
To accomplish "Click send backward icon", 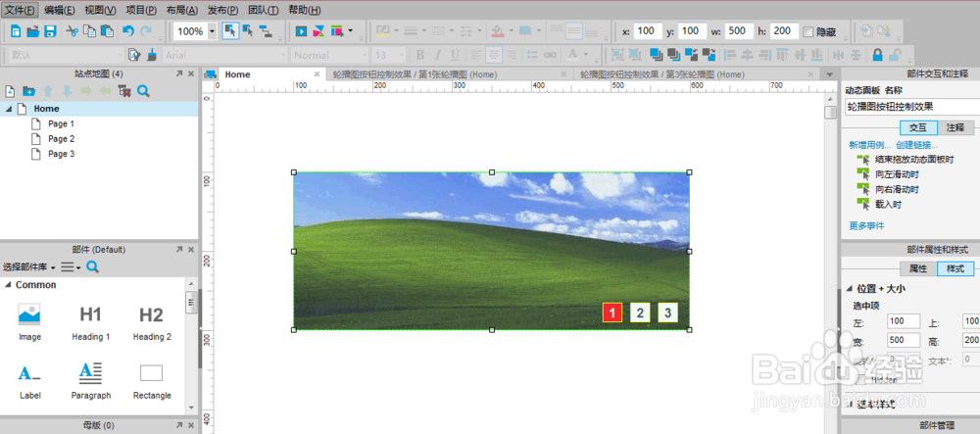I will click(x=709, y=55).
